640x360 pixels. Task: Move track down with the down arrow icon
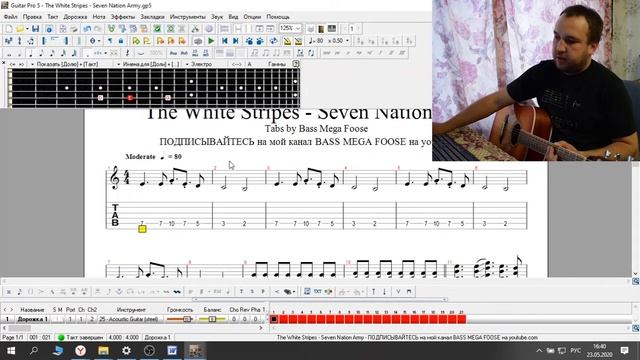(x=384, y=291)
